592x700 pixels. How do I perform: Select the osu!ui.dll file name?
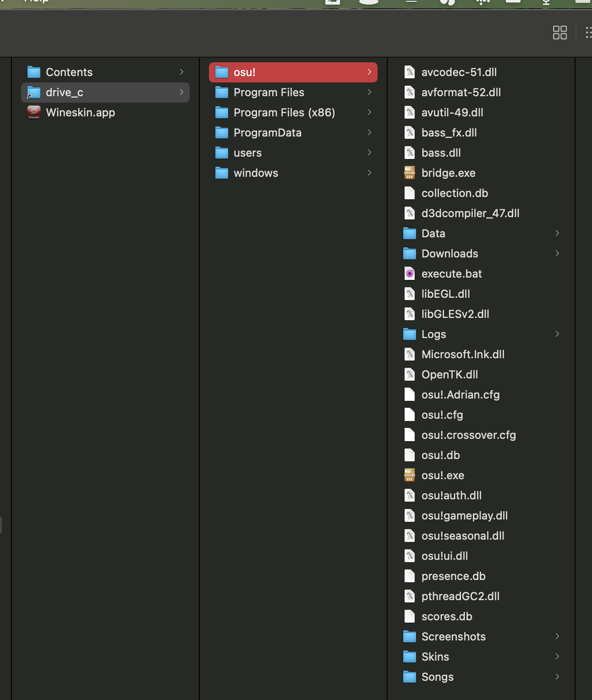[x=444, y=556]
